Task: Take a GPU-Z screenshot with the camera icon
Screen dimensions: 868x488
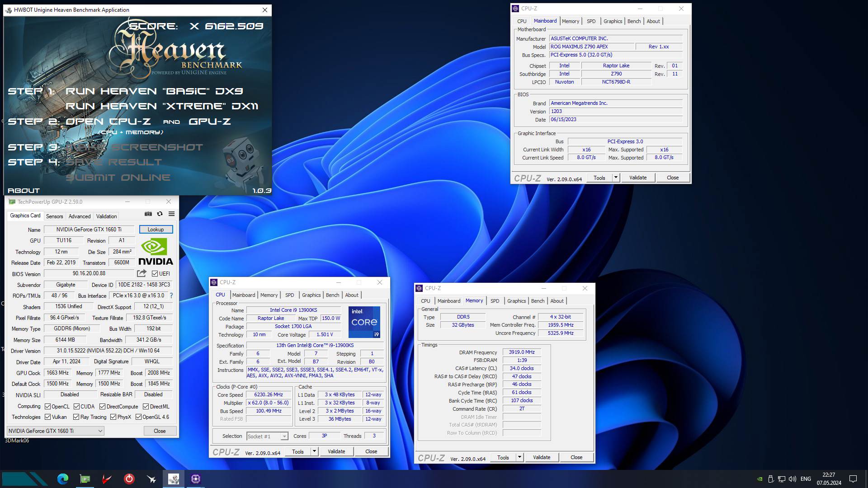Action: click(x=148, y=214)
